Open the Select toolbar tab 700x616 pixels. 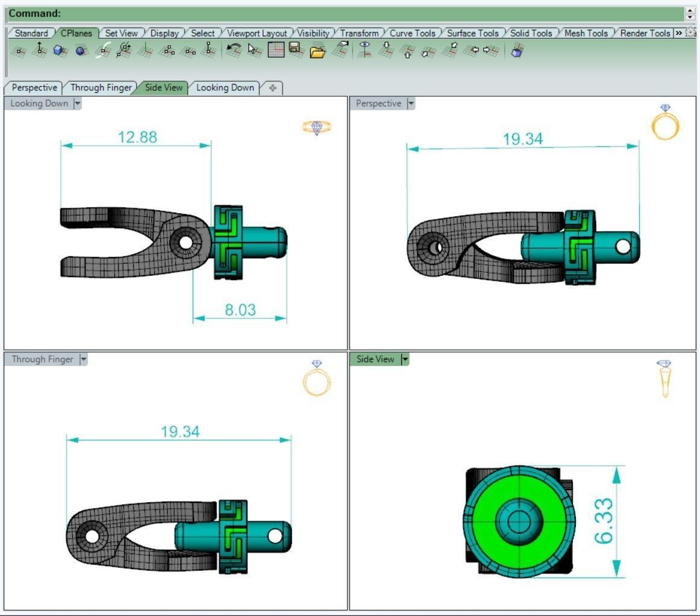tap(202, 33)
